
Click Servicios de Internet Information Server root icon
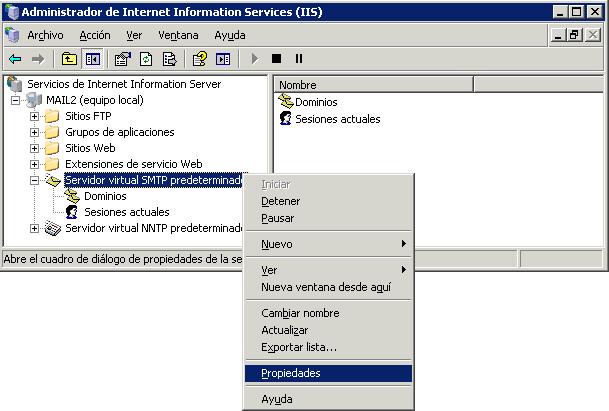[14, 84]
